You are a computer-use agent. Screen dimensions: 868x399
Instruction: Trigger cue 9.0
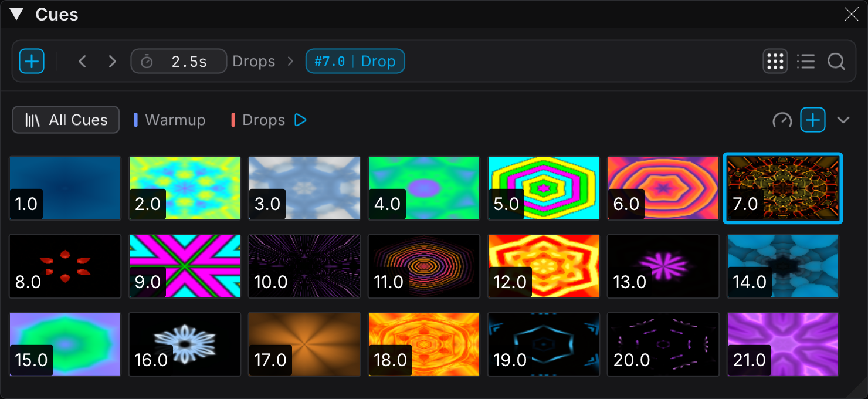185,266
